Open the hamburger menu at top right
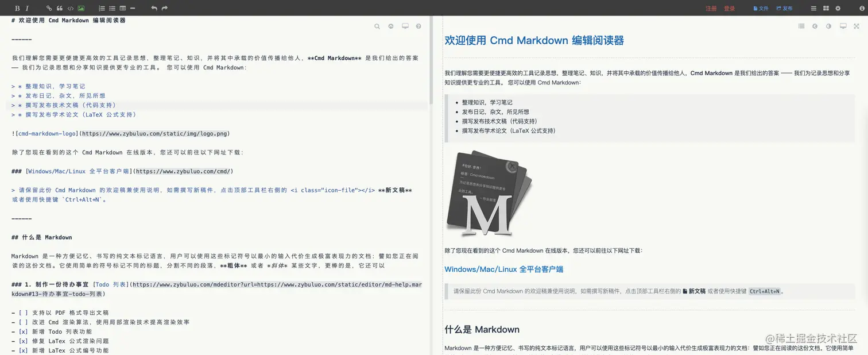 813,8
